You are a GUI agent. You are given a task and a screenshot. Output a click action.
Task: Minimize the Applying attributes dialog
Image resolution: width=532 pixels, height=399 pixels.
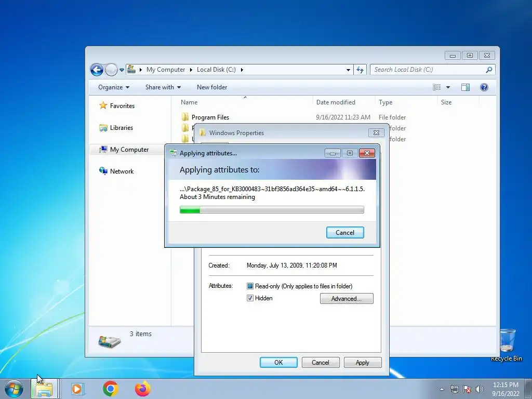(x=332, y=153)
